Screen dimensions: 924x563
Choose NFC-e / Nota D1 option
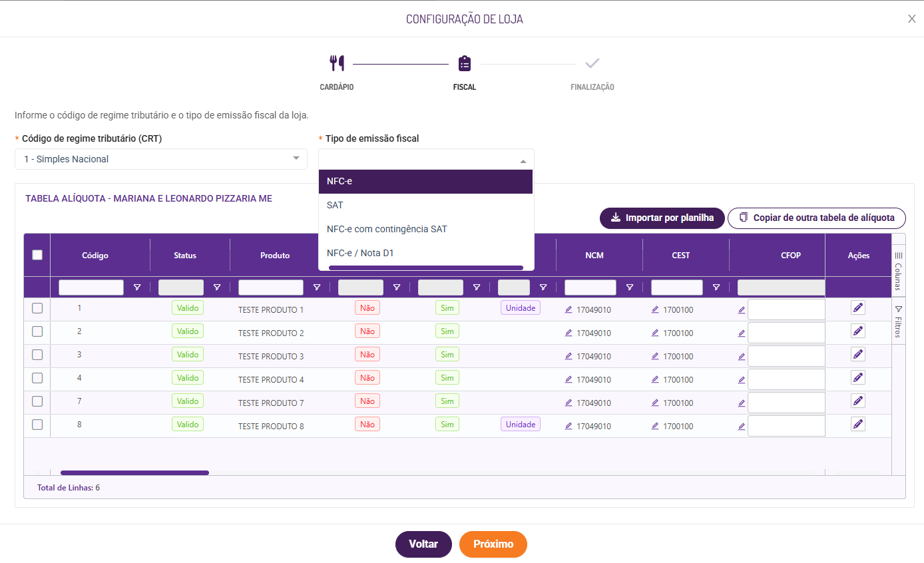click(x=425, y=253)
